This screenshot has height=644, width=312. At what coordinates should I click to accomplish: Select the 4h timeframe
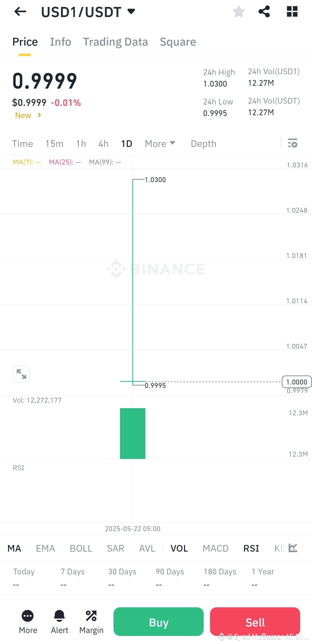click(103, 143)
